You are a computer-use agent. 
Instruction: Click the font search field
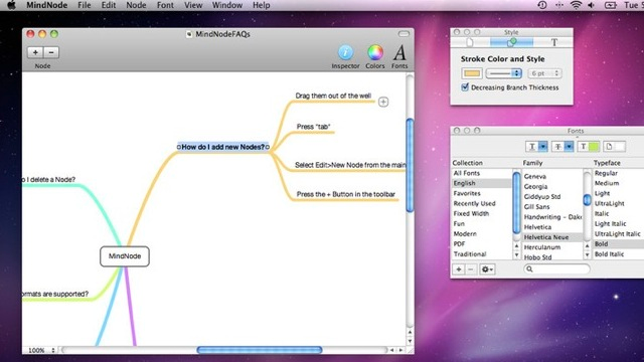[557, 269]
